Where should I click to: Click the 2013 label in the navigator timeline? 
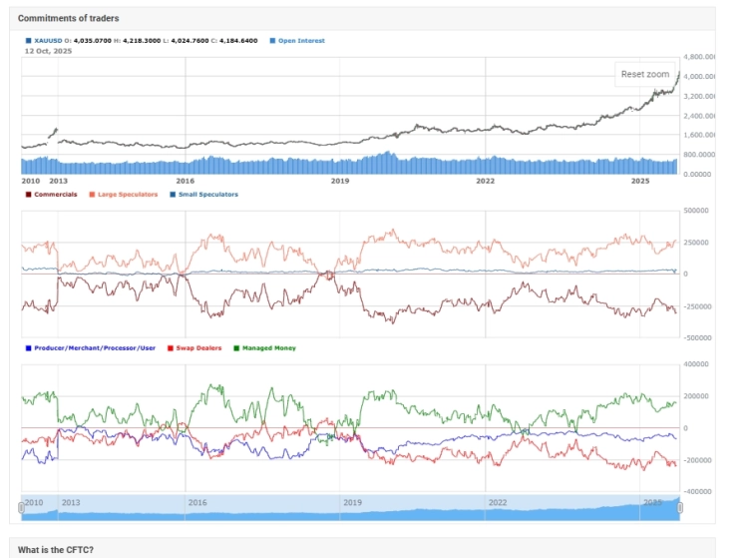click(72, 501)
